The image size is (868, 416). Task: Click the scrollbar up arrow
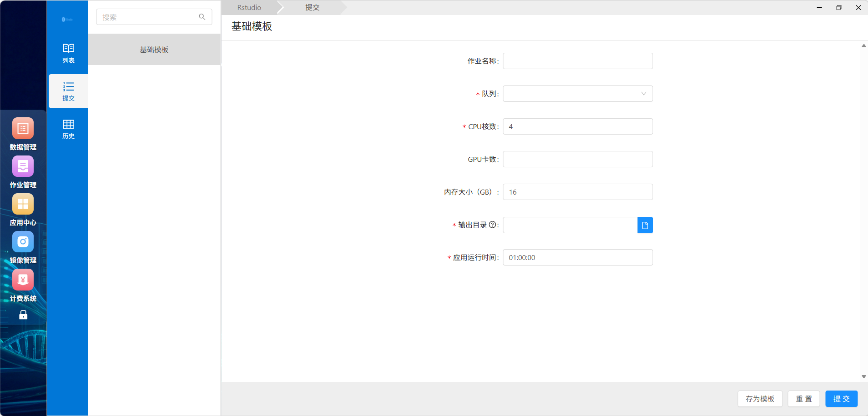pyautogui.click(x=863, y=45)
